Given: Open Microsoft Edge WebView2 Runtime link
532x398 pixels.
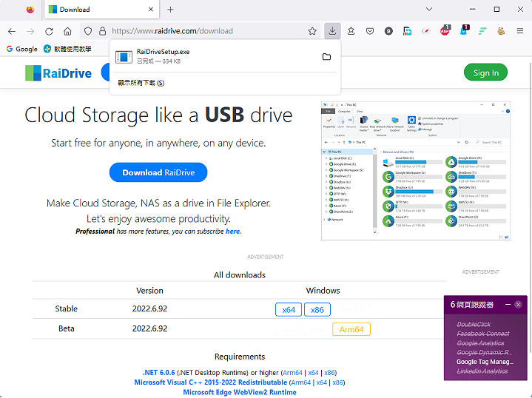Looking at the screenshot, I should coord(240,392).
